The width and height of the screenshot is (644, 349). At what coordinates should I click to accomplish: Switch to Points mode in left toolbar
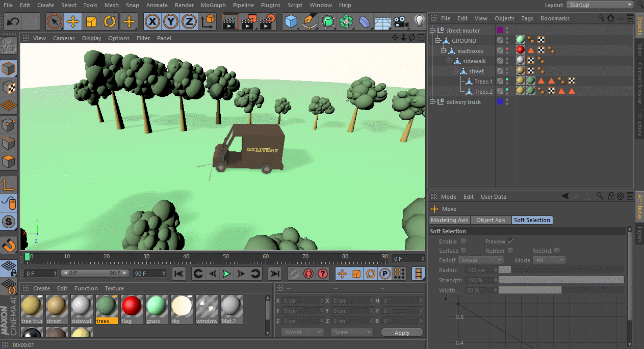point(10,124)
